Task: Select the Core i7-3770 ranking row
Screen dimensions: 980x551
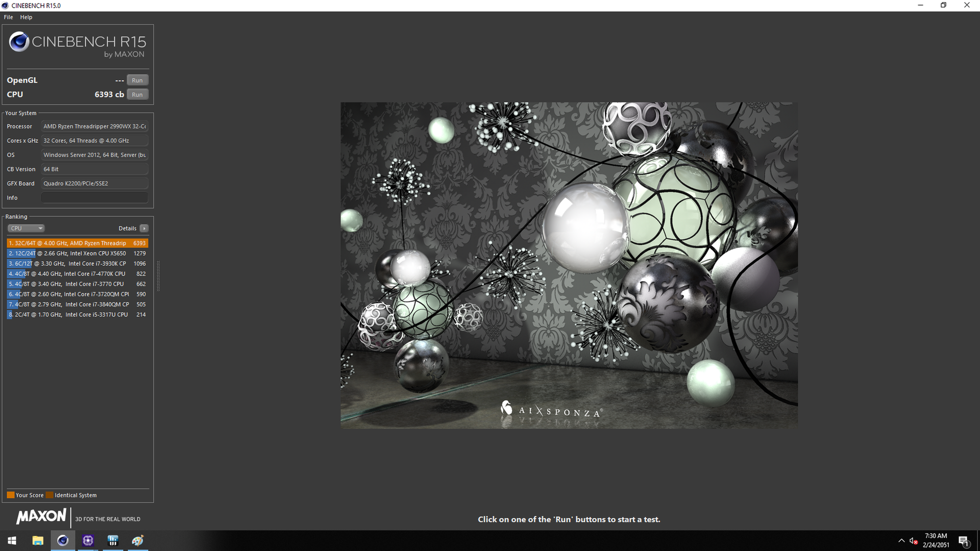Action: click(78, 284)
